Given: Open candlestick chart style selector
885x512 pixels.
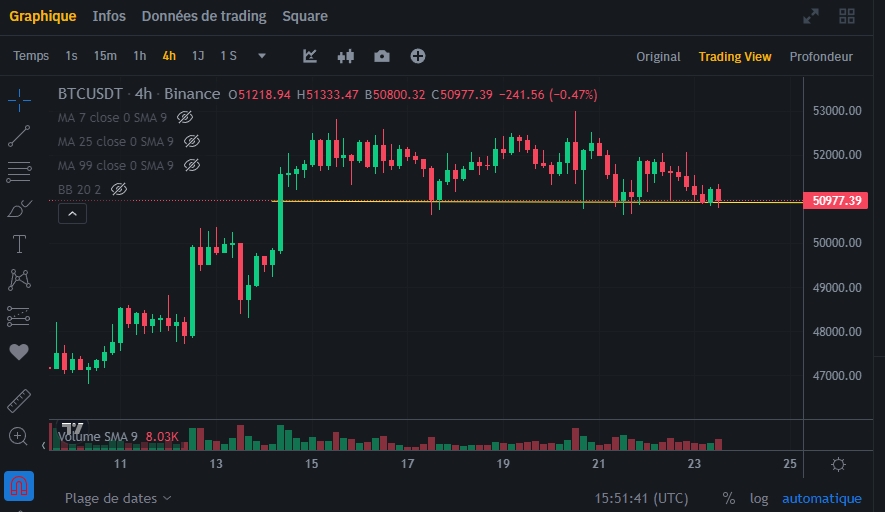Looking at the screenshot, I should (x=347, y=56).
